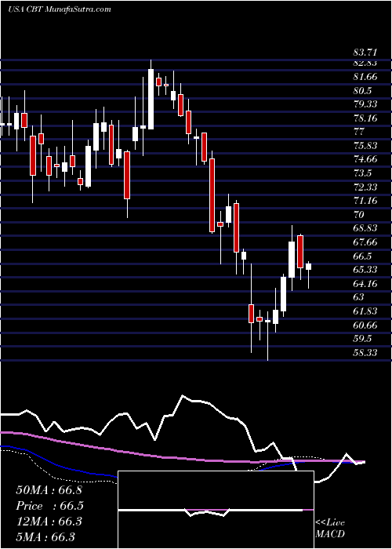Click the 70 price axis label
392x549 pixels.
pyautogui.click(x=359, y=215)
